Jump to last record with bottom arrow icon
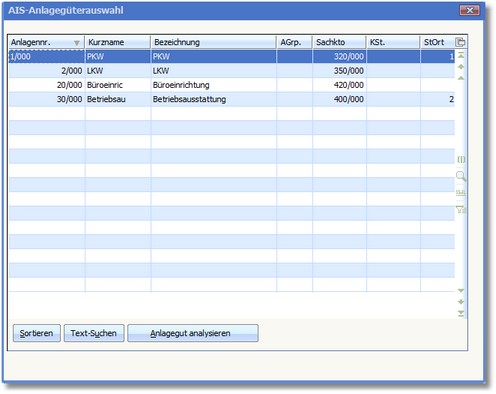496x394 pixels. (x=461, y=313)
